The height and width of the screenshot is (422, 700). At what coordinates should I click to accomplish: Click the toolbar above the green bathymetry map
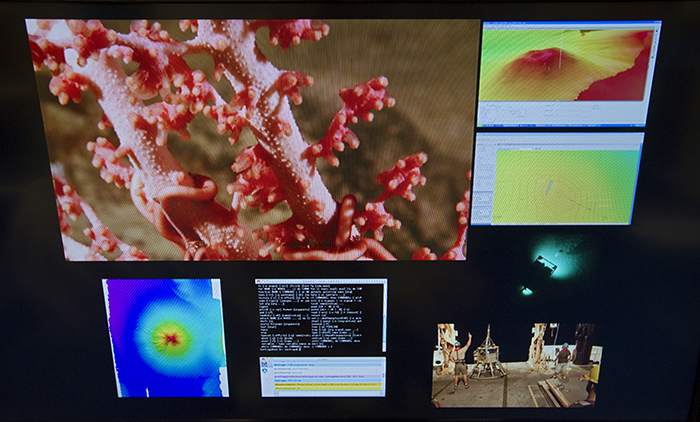(560, 144)
